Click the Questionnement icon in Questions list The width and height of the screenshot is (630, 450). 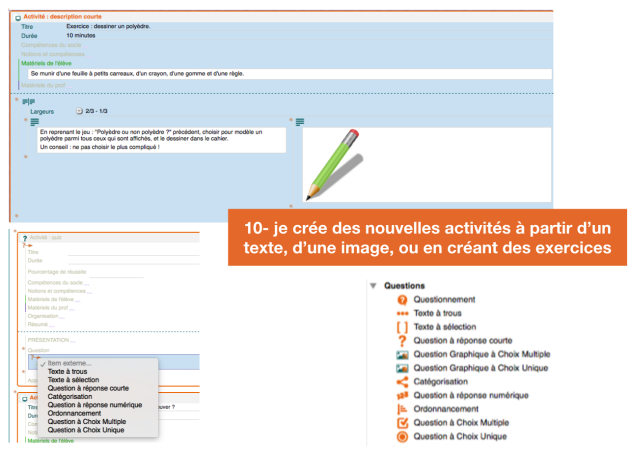tap(401, 300)
